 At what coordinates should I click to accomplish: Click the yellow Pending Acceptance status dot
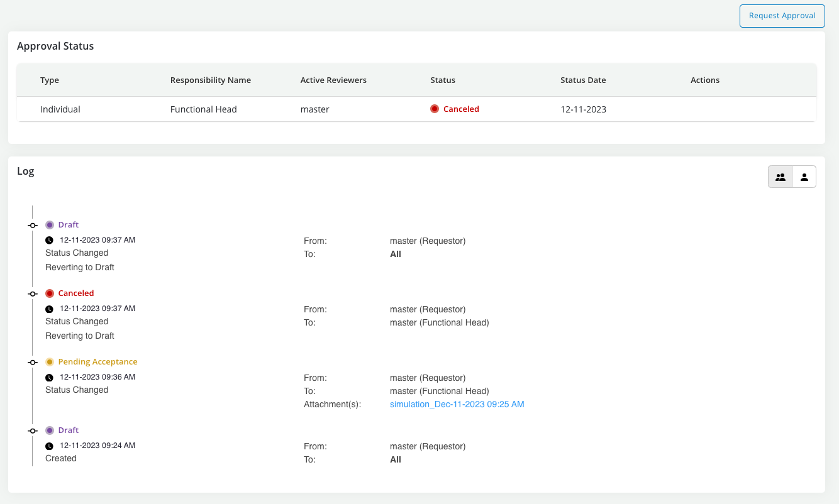[x=50, y=362]
